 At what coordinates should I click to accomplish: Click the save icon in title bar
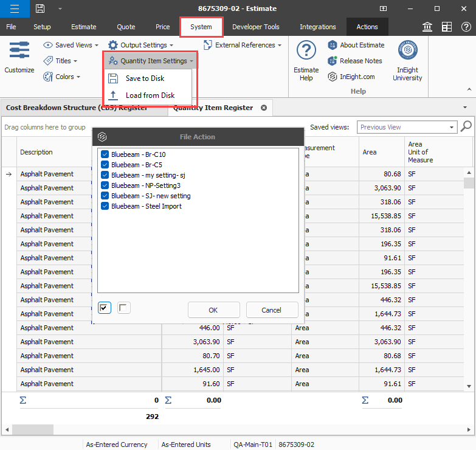click(x=40, y=9)
